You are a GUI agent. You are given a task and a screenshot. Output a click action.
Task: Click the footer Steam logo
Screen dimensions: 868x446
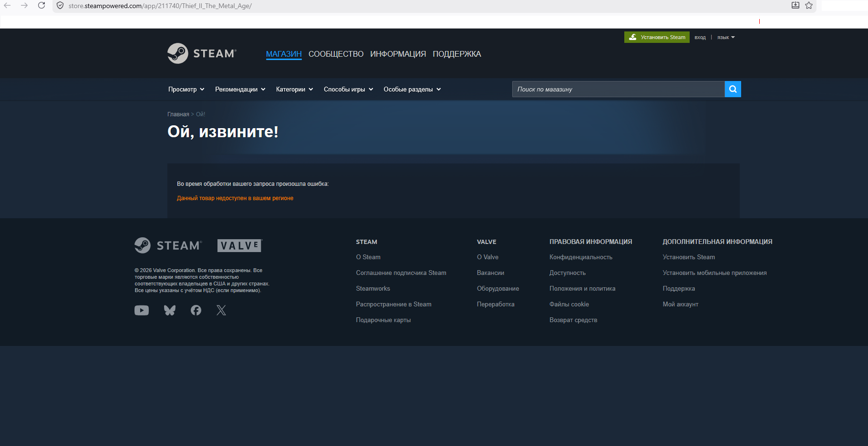(x=168, y=245)
